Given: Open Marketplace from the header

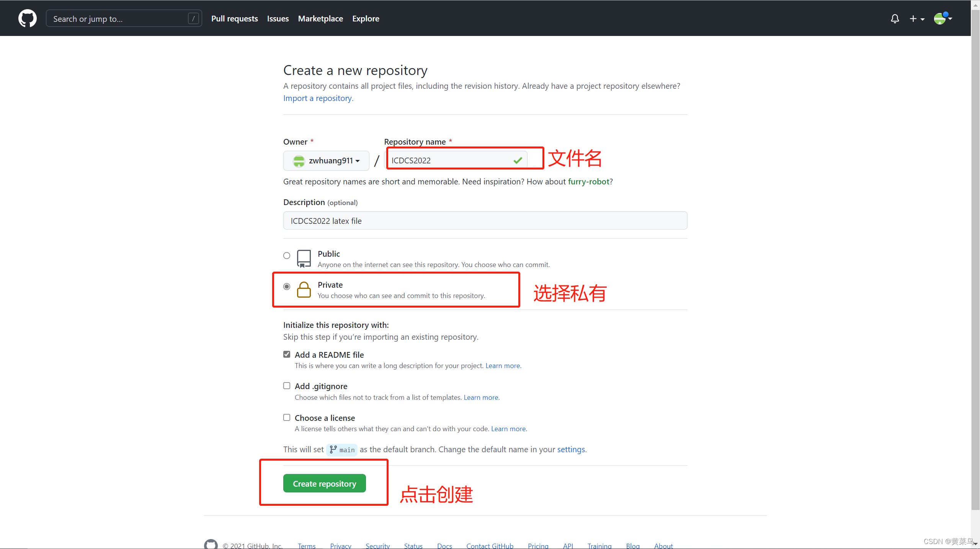Looking at the screenshot, I should coord(320,18).
